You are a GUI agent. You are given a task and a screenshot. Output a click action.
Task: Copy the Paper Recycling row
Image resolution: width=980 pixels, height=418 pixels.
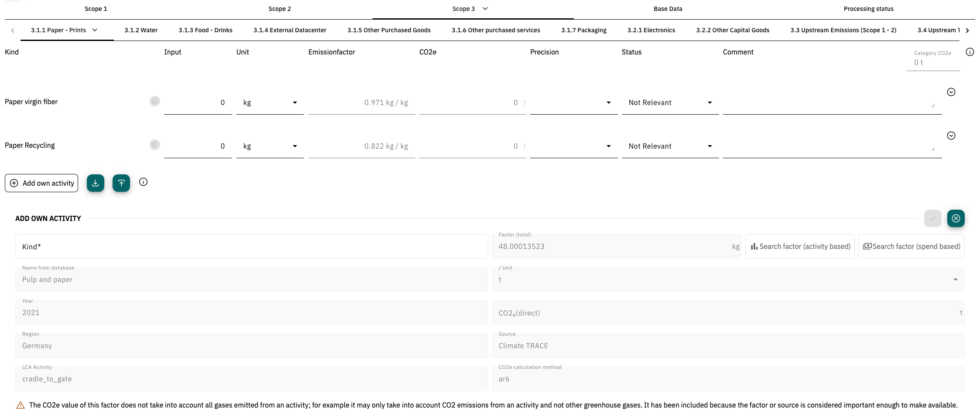click(154, 145)
